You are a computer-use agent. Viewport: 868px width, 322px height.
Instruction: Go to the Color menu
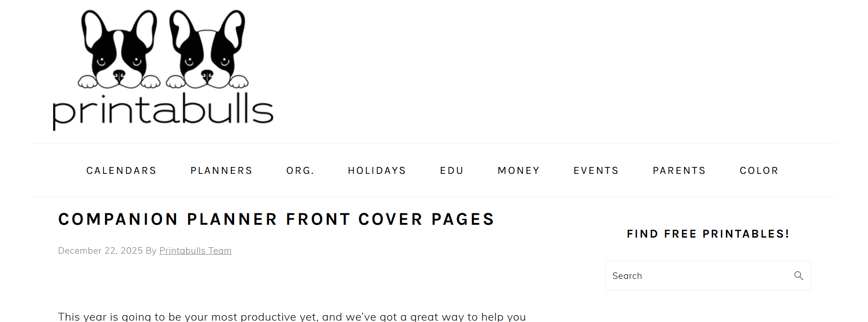[x=759, y=171]
